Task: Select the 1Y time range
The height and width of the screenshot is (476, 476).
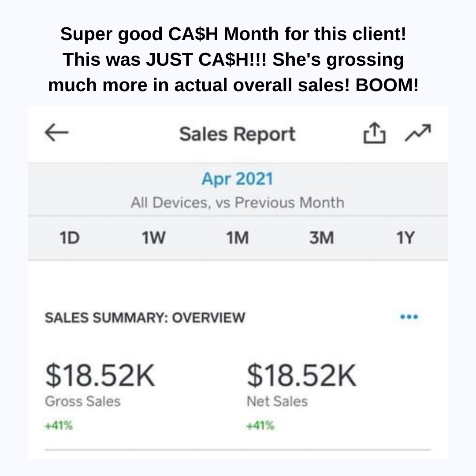Action: (405, 238)
